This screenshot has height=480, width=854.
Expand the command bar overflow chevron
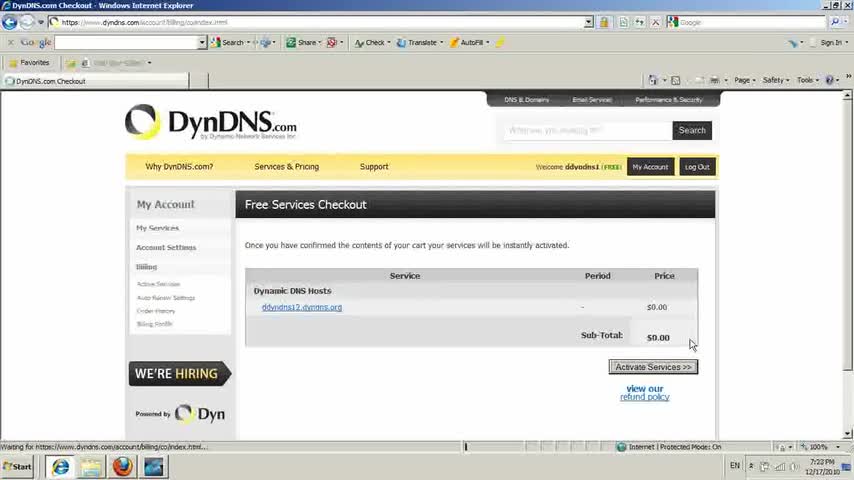(x=848, y=77)
